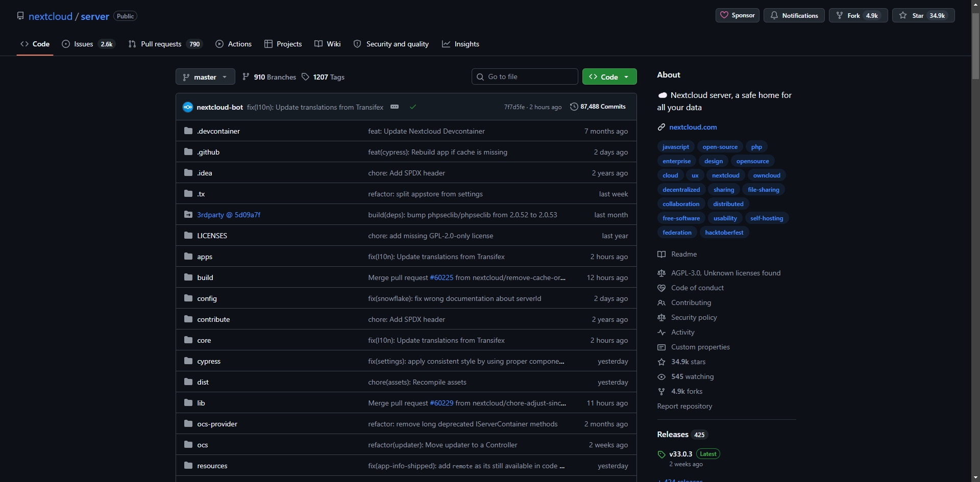This screenshot has width=980, height=482.
Task: Click the people icon beside Contributing
Action: [661, 302]
